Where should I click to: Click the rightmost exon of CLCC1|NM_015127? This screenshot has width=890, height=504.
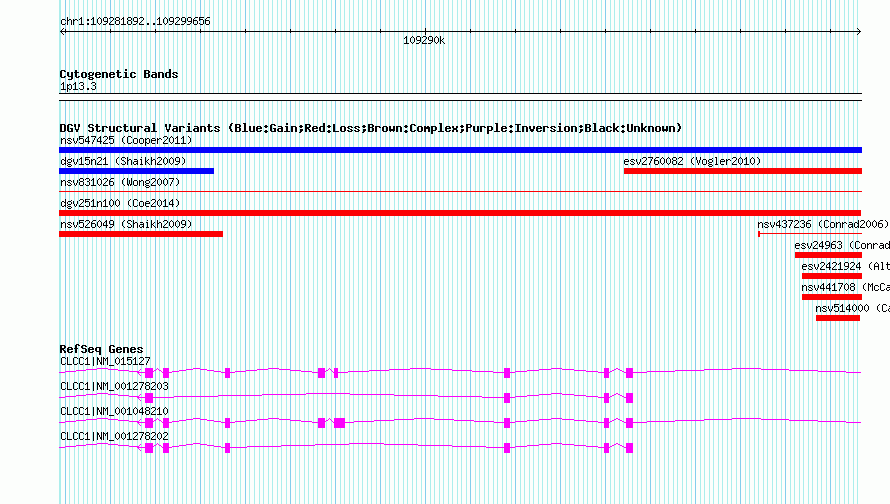(x=629, y=373)
